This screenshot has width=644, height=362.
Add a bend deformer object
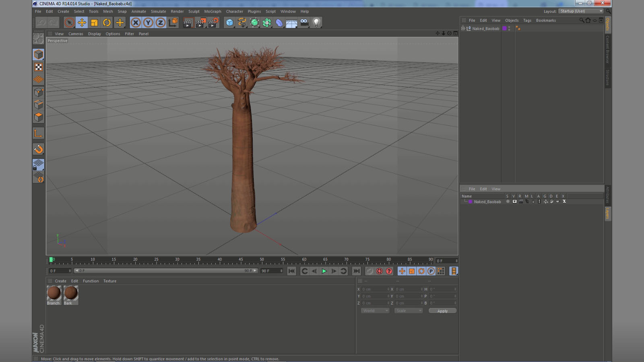(x=279, y=23)
